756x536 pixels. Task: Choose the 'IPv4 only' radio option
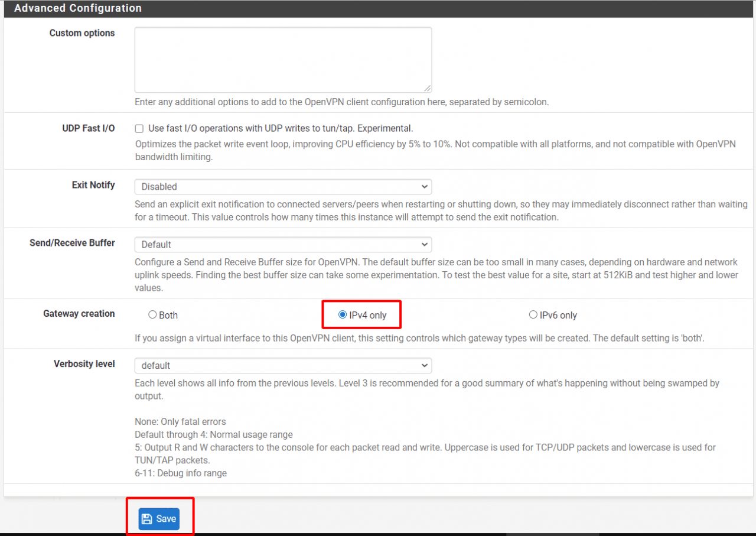(343, 315)
